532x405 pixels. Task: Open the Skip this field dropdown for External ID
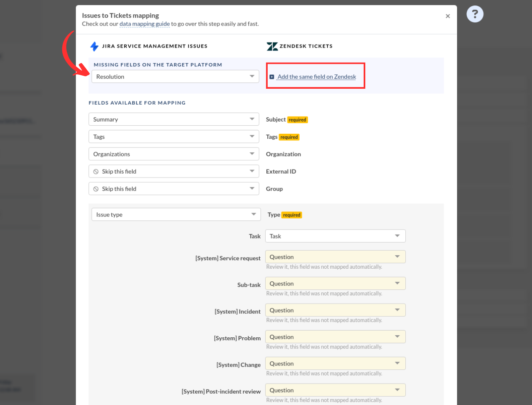pyautogui.click(x=173, y=171)
